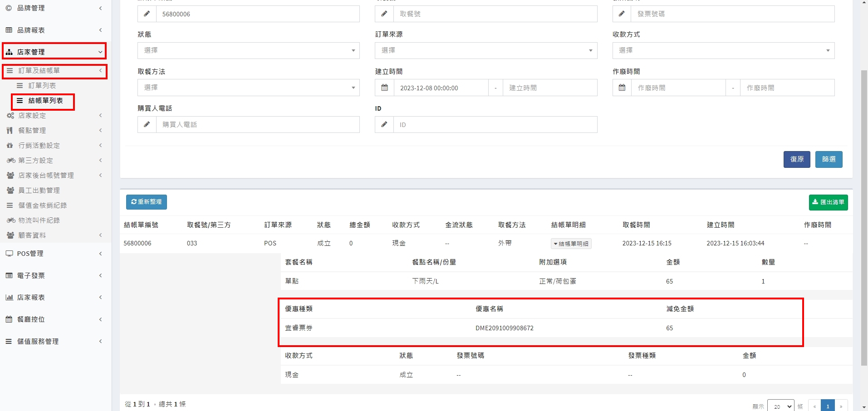Image resolution: width=868 pixels, height=411 pixels.
Task: Open the 訂單來源 dropdown selector
Action: click(x=485, y=50)
